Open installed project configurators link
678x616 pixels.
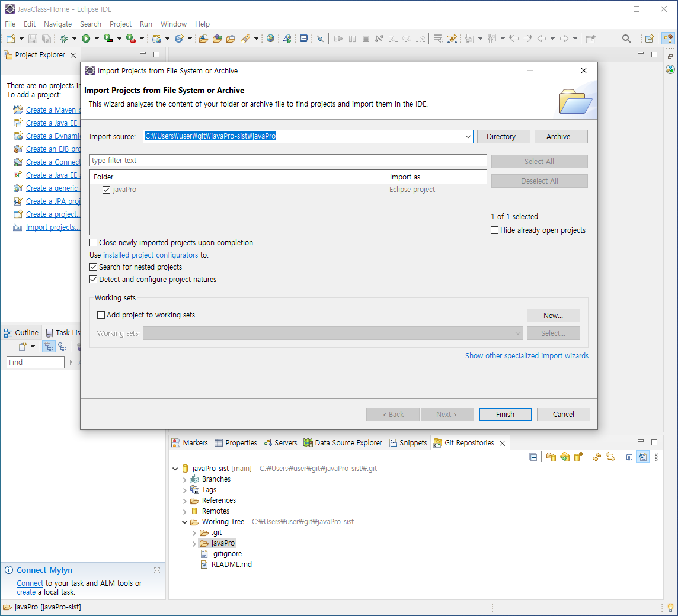[151, 255]
